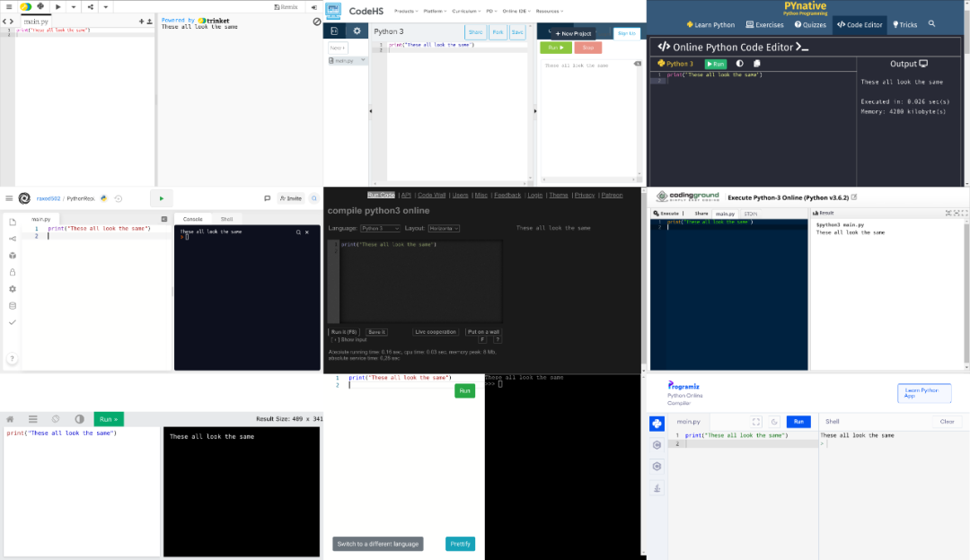The width and height of the screenshot is (970, 560).
Task: Copy code in PYnative editor
Action: tap(756, 64)
